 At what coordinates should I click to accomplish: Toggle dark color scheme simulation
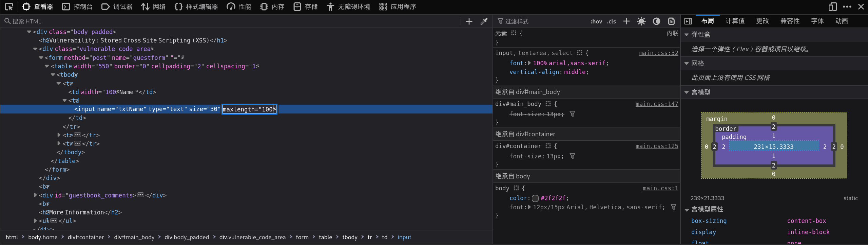(656, 21)
